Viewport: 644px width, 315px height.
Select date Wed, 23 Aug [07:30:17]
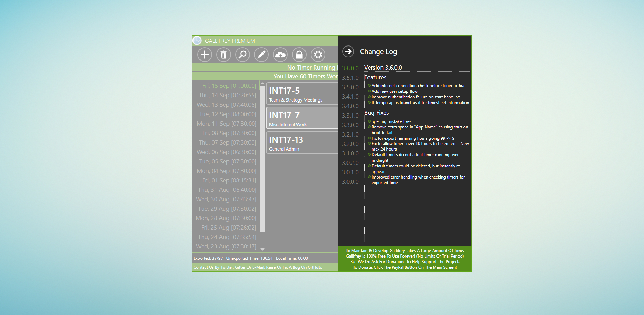click(226, 246)
